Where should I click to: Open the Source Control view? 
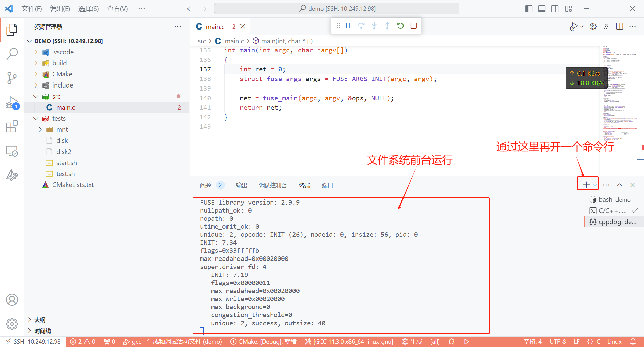pyautogui.click(x=12, y=78)
